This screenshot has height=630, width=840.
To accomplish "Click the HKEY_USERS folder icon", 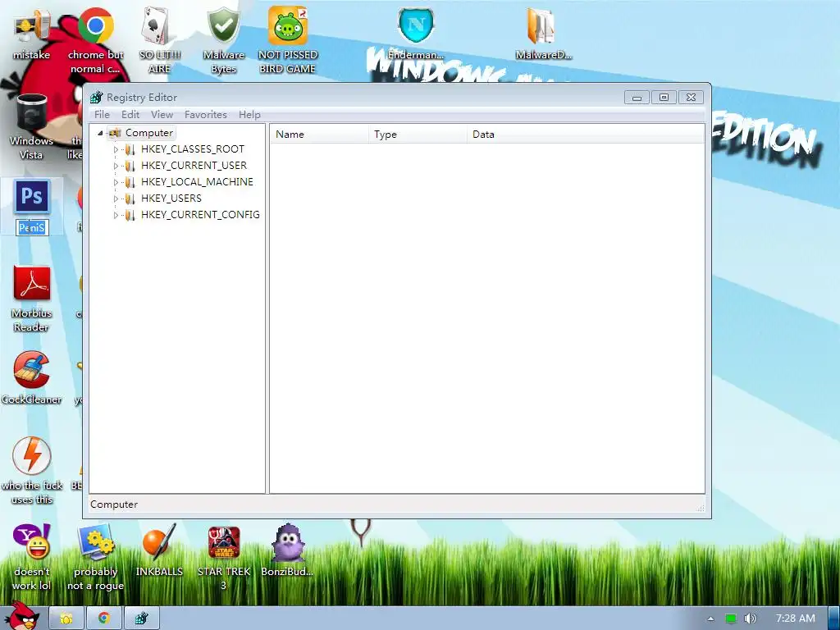I will [130, 199].
